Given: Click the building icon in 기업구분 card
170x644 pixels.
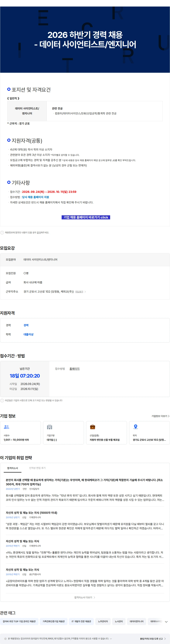Looking at the screenshot, I should pyautogui.click(x=50, y=427).
